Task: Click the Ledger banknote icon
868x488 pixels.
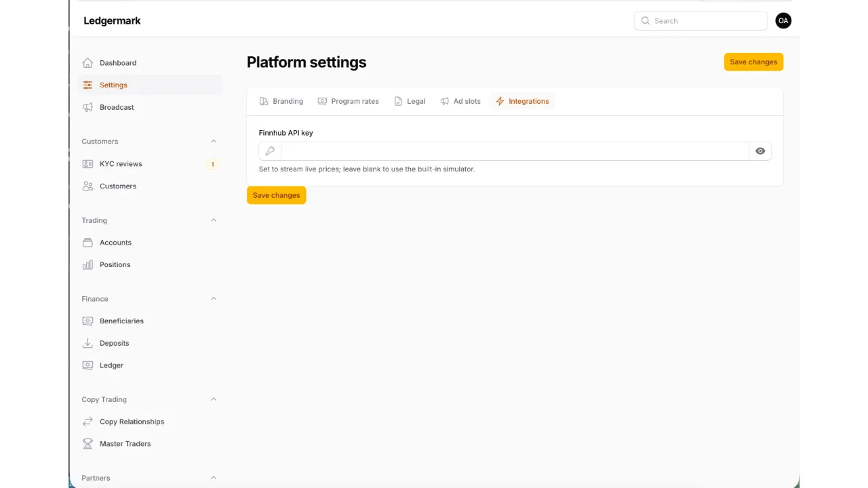Action: coord(87,365)
